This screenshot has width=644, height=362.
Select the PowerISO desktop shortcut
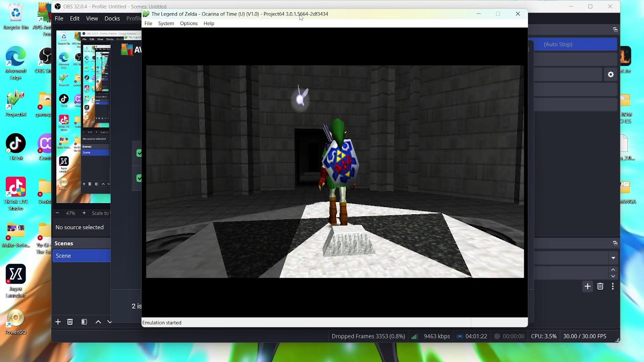tap(16, 322)
